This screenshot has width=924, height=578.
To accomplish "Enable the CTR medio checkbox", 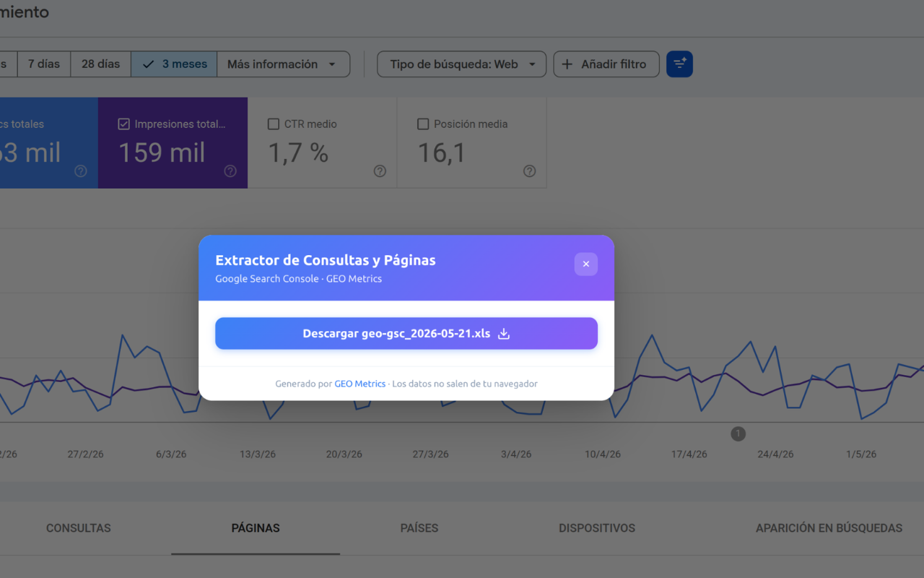I will coord(273,124).
